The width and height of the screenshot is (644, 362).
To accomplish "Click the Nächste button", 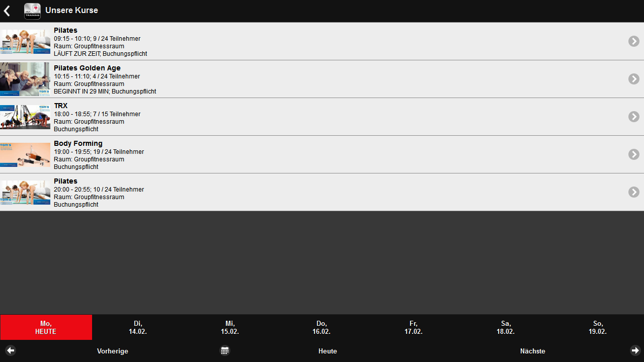I will tap(532, 351).
